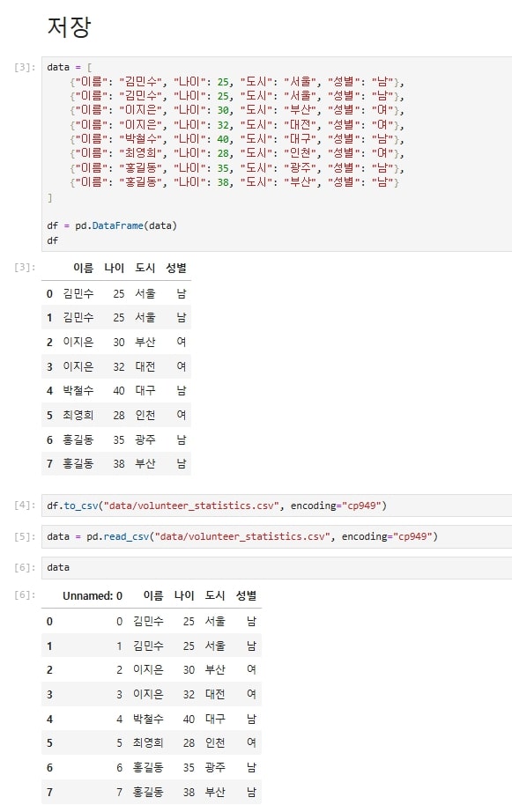
Task: Click "data/volunteer_statistics.csv" string in the to_csv line
Action: click(190, 506)
